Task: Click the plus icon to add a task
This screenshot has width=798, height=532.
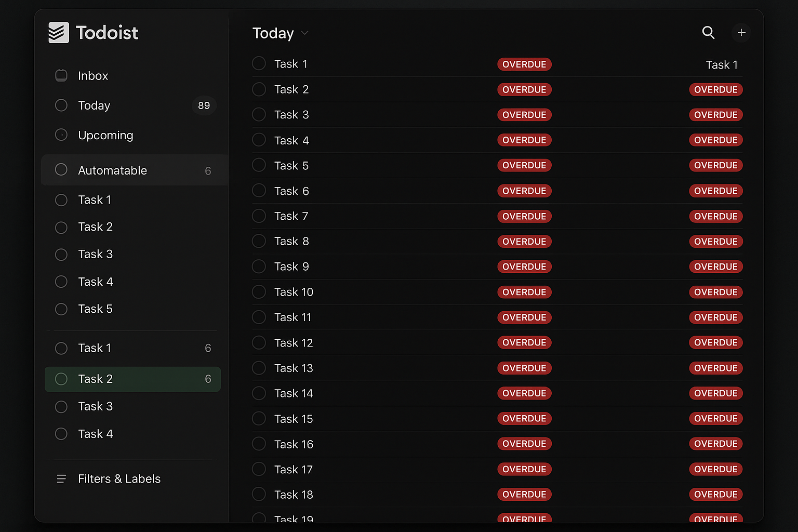Action: point(741,33)
